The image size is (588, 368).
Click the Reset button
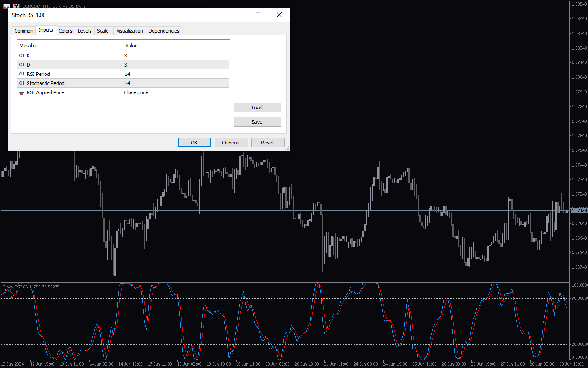[268, 143]
